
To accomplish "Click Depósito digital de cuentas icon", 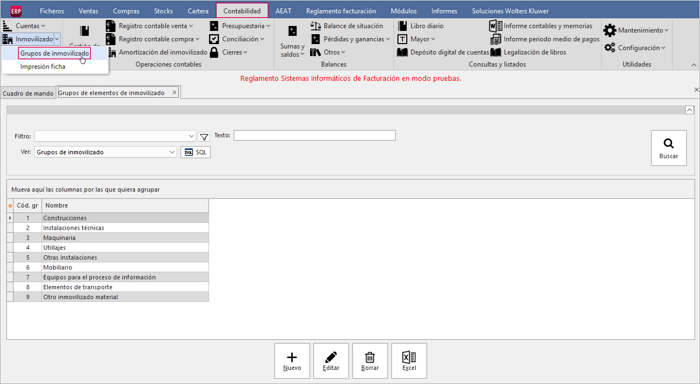I will (402, 52).
